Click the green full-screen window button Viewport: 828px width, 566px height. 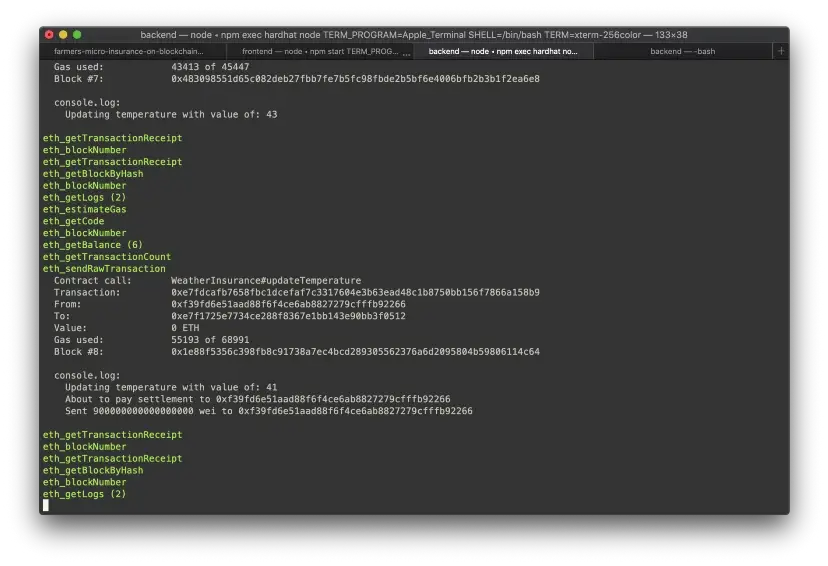point(77,35)
